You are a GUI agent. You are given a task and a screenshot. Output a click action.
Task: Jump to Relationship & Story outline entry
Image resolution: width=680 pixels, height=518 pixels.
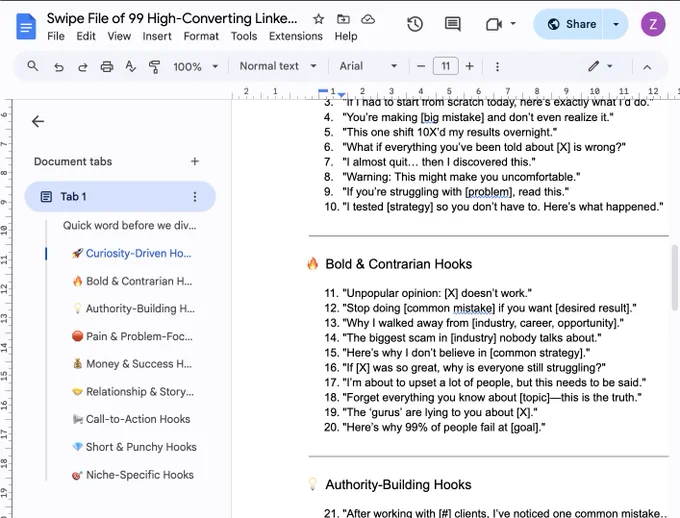point(133,392)
